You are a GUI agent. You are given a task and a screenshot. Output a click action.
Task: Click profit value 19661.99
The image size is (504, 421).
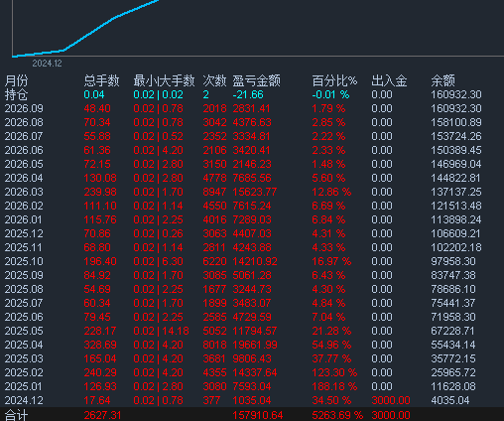pyautogui.click(x=255, y=346)
